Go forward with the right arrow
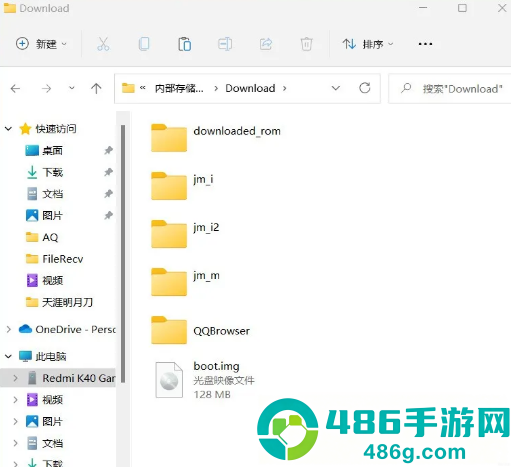511x467 pixels. [x=46, y=89]
